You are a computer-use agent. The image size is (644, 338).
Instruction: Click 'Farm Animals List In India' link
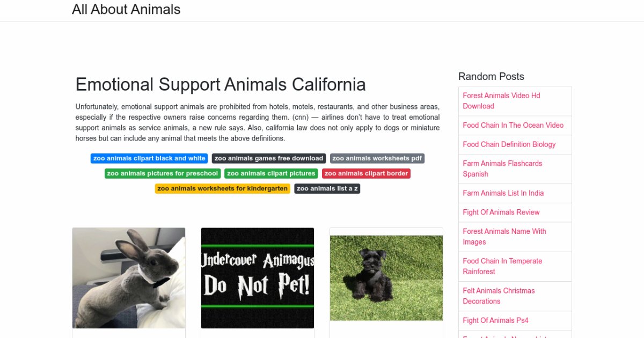(503, 193)
